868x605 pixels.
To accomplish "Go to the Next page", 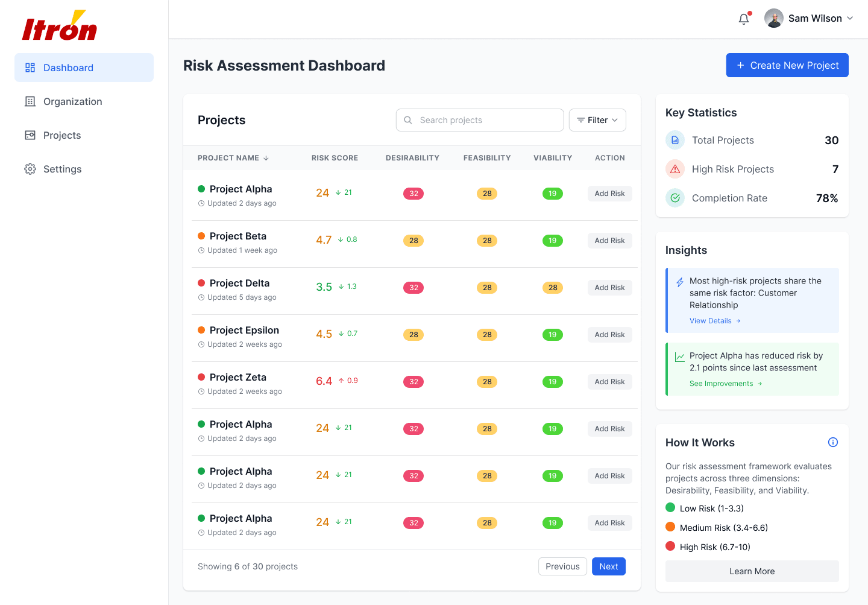I will pos(609,566).
